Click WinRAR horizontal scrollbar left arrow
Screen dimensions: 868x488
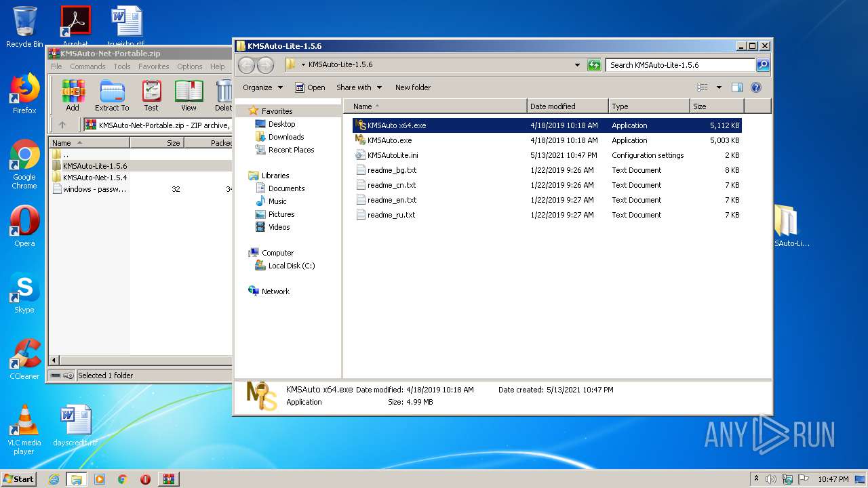click(55, 360)
